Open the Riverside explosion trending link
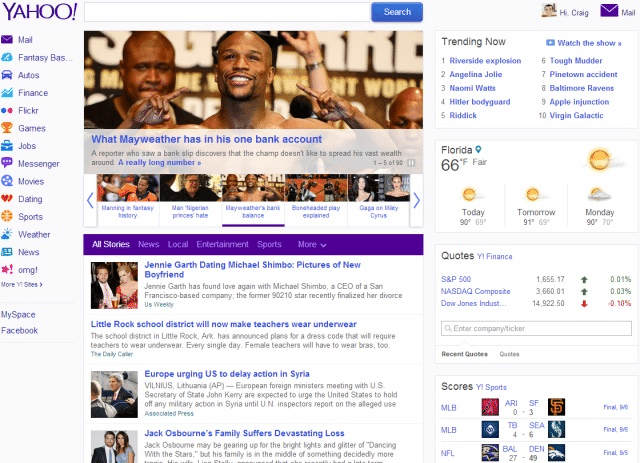 point(485,60)
